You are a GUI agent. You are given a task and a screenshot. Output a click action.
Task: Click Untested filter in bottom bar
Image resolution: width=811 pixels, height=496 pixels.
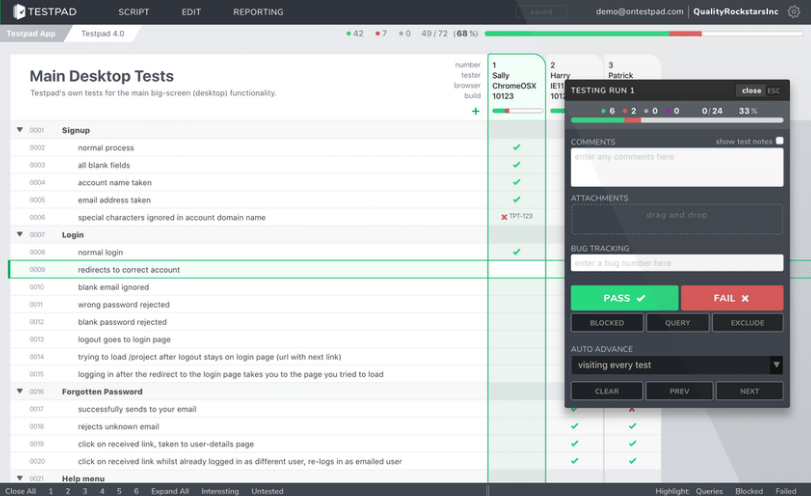tap(267, 491)
